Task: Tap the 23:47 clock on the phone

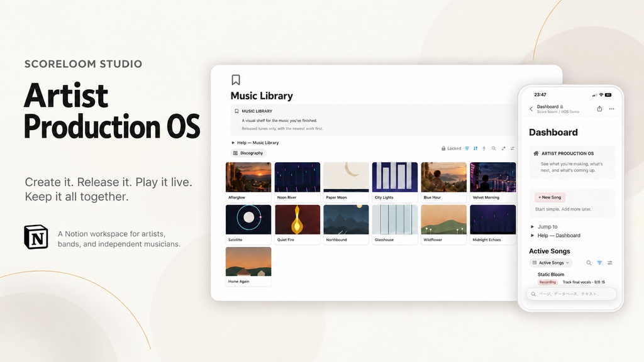Action: (540, 95)
